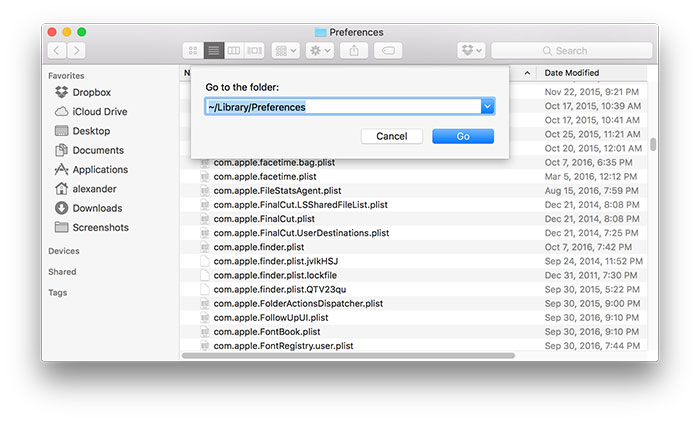Open the alexander home folder
The height and width of the screenshot is (421, 700).
[x=94, y=189]
